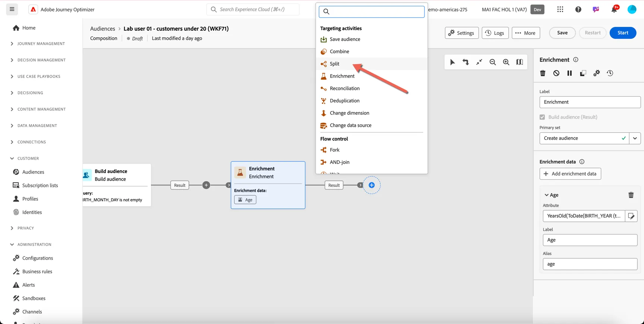Click the fit-to-screen collapse arrows icon
This screenshot has height=324, width=644.
tap(479, 62)
